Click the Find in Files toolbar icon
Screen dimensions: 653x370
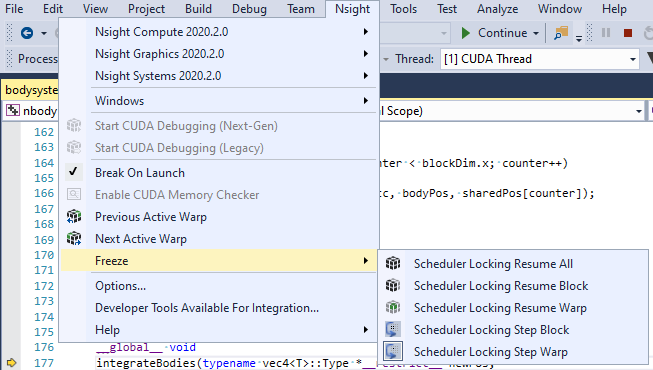pyautogui.click(x=561, y=33)
